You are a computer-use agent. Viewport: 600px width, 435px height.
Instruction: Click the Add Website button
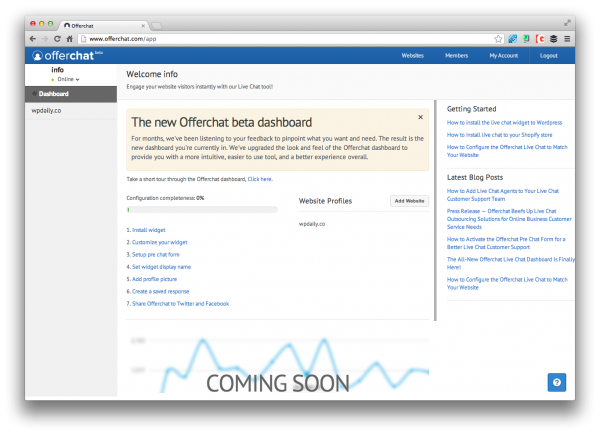[x=409, y=201]
